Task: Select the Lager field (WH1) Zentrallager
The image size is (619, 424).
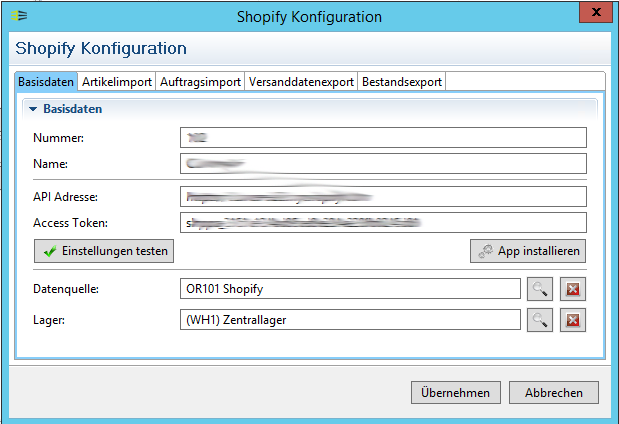Action: click(351, 320)
